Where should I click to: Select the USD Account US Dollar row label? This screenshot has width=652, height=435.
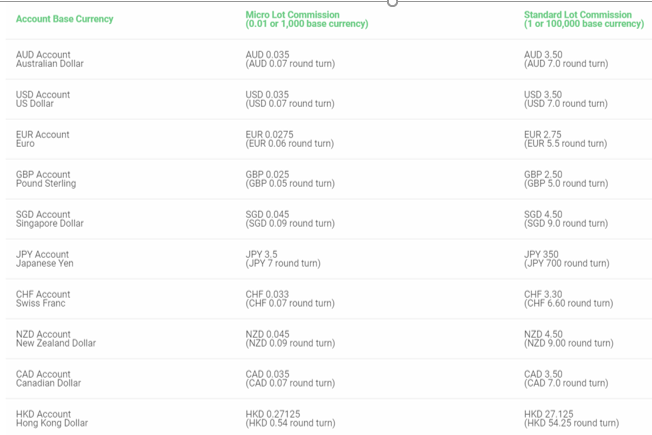pyautogui.click(x=43, y=99)
